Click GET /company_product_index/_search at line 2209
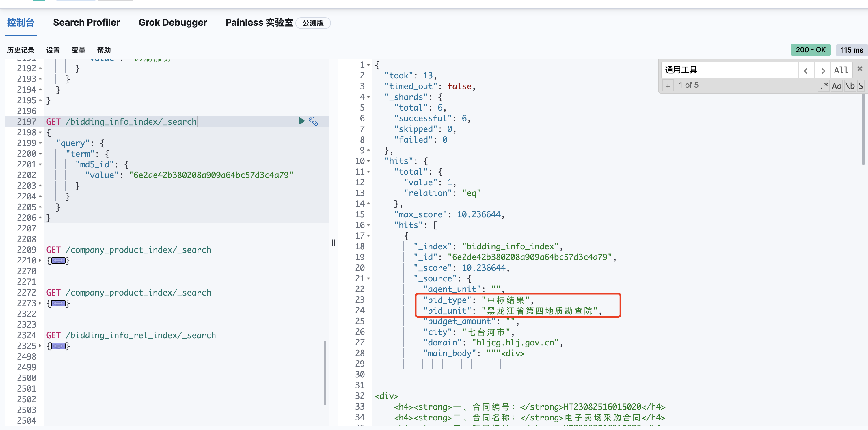The width and height of the screenshot is (868, 430). [x=129, y=250]
